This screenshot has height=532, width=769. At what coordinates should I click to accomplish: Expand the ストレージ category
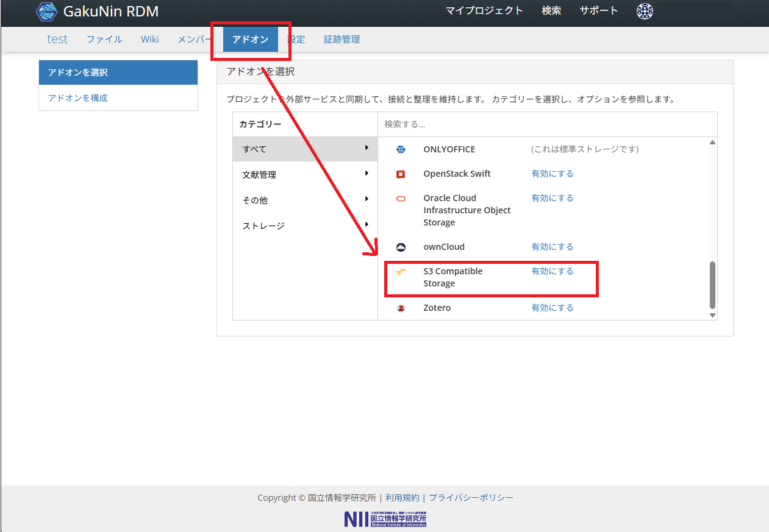[367, 225]
